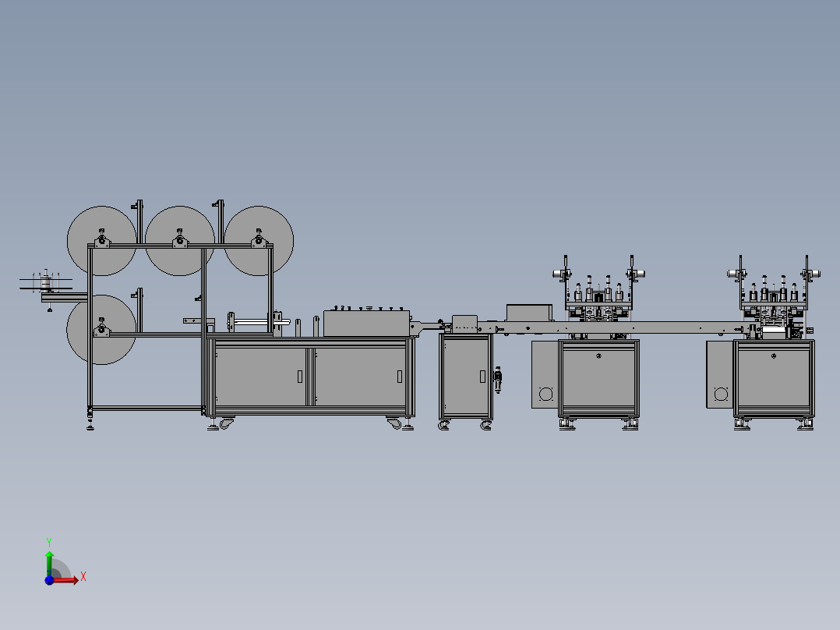This screenshot has height=630, width=840.
Task: Select the top-left material roll disc
Action: [102, 241]
